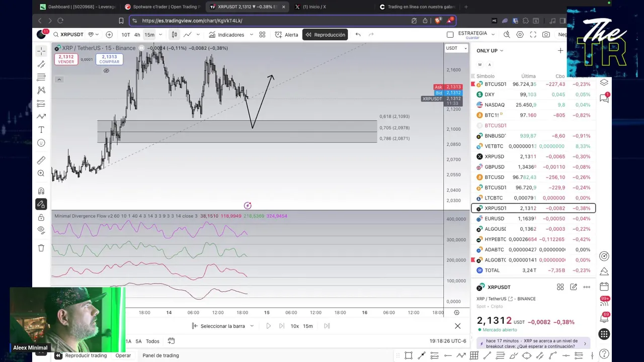This screenshot has height=362, width=644.
Task: Open help question mark icon
Action: coord(604,354)
